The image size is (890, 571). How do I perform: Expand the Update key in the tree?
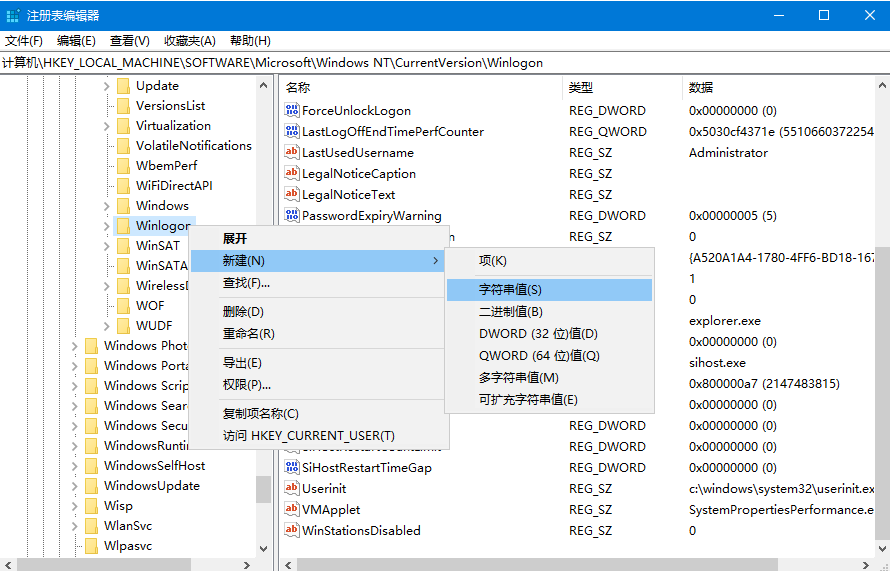[106, 86]
